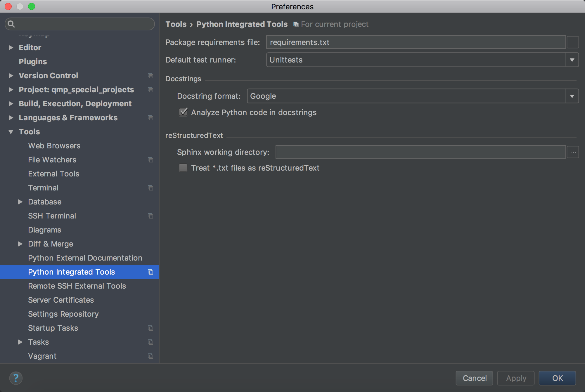Click browse icon for Sphinx working directory
This screenshot has width=585, height=392.
point(573,152)
